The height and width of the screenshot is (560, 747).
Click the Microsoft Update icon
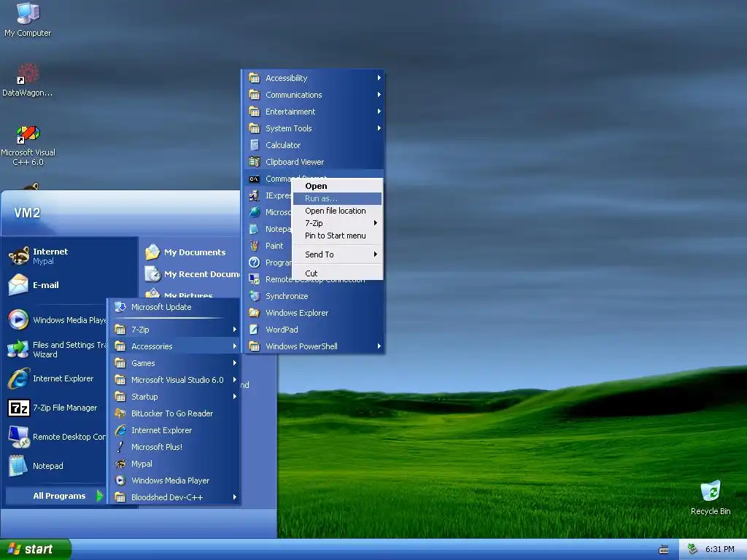pos(120,307)
